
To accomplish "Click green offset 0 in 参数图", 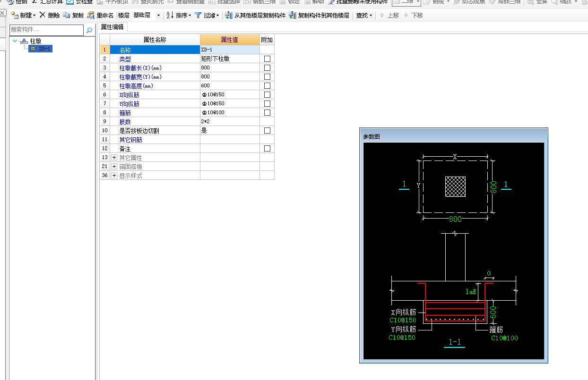I will click(488, 274).
